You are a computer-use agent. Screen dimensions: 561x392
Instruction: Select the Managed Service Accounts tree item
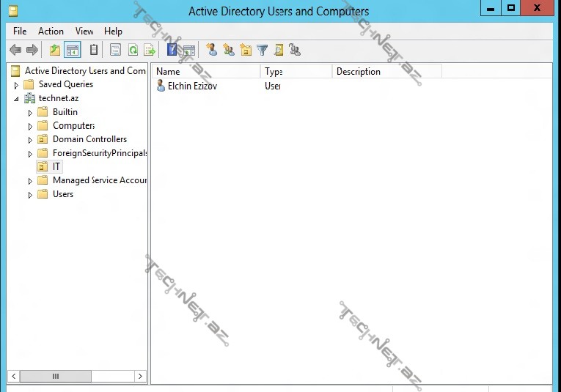click(100, 180)
